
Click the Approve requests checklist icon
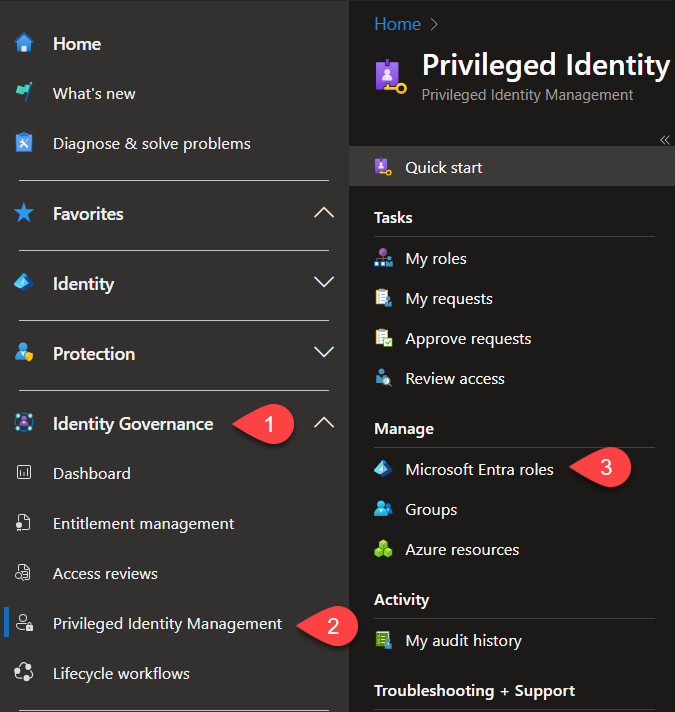384,338
